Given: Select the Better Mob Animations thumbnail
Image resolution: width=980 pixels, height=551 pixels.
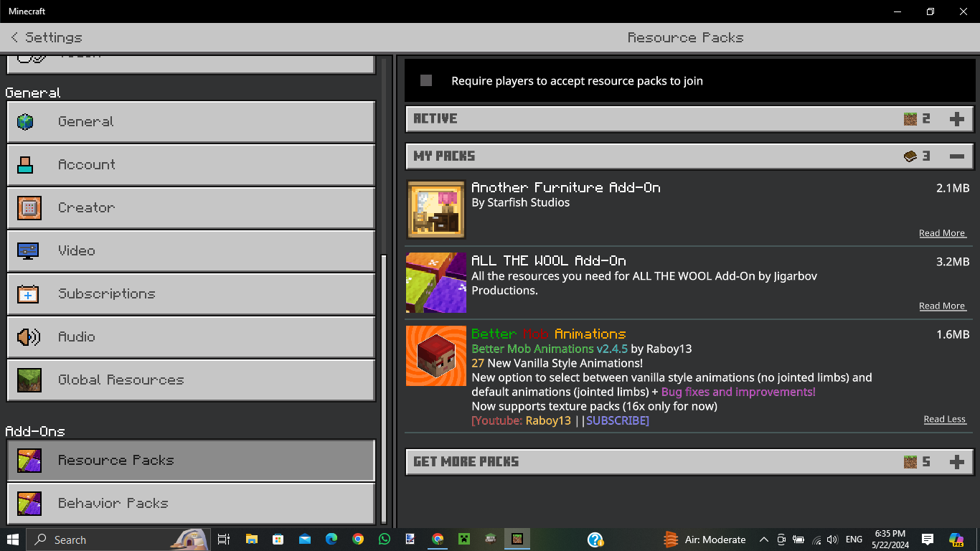Looking at the screenshot, I should click(x=436, y=356).
